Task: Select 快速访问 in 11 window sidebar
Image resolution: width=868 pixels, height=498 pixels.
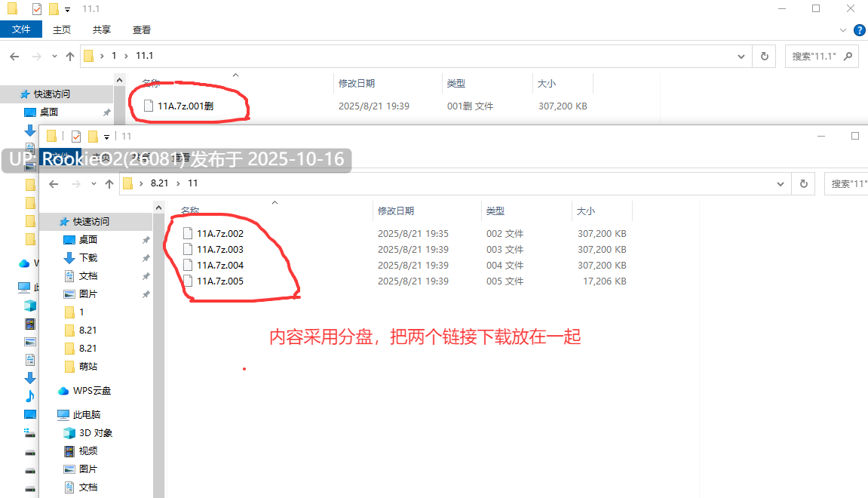Action: (x=90, y=221)
